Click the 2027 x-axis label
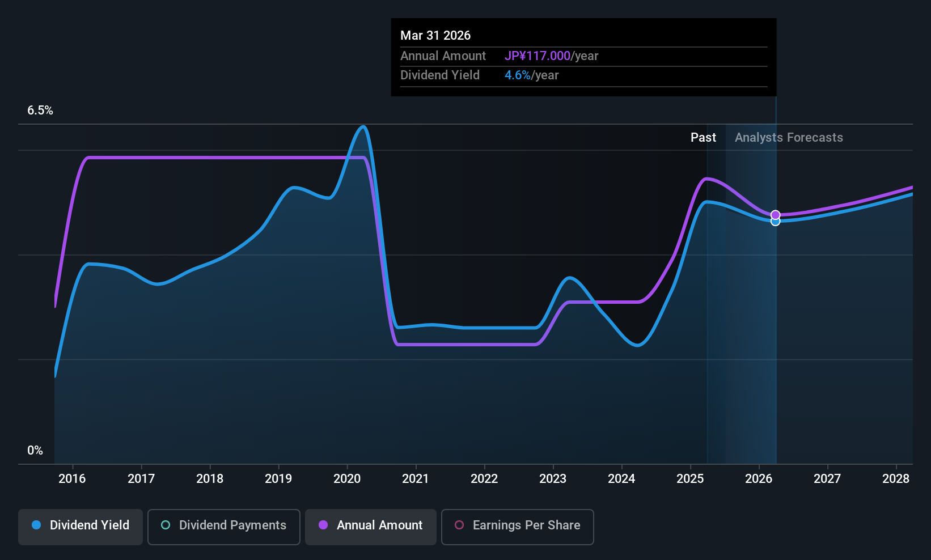 tap(827, 479)
